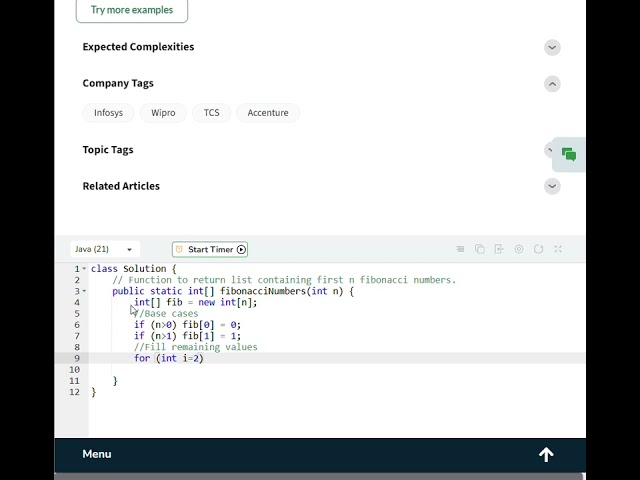Start the timer with Start Timer button

click(x=210, y=249)
